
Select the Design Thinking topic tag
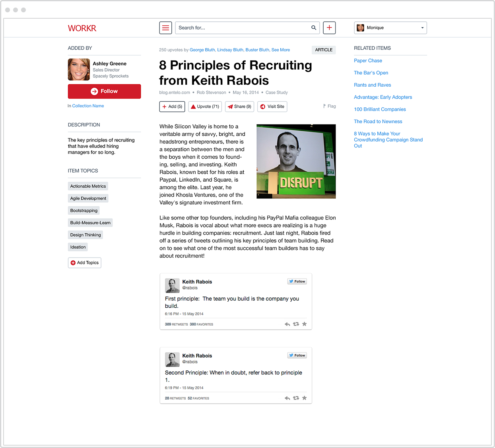tap(85, 235)
